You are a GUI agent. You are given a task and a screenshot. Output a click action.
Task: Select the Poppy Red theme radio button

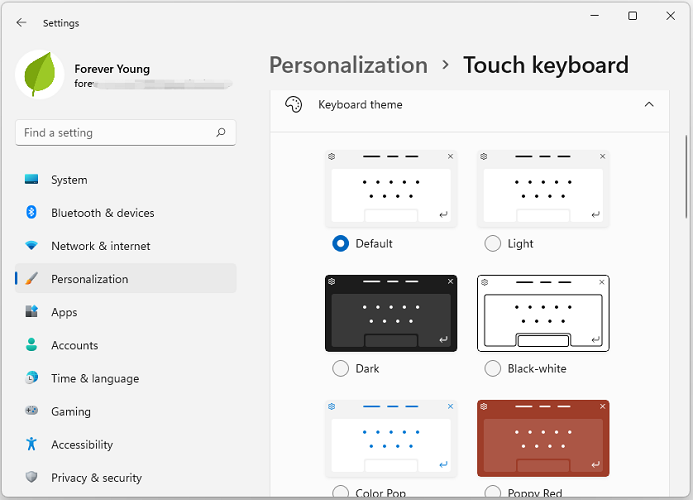492,492
